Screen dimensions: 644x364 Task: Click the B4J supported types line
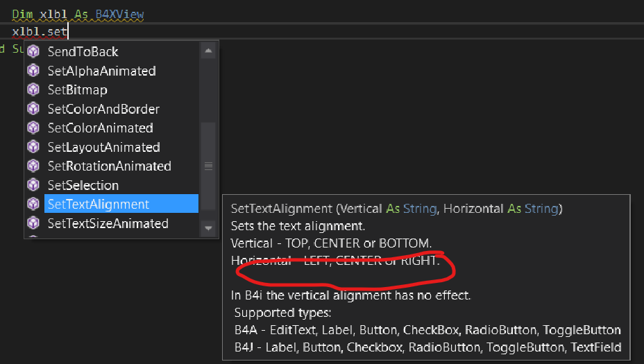pyautogui.click(x=427, y=347)
